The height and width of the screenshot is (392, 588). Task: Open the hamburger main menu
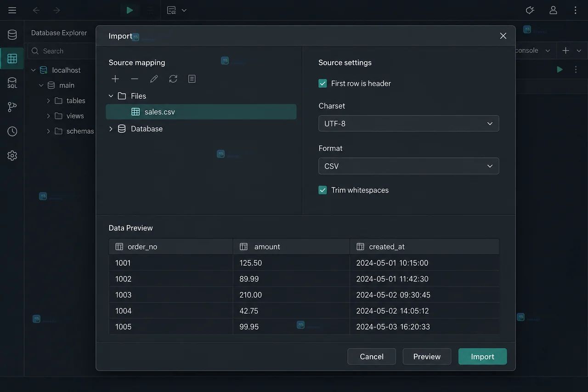[12, 10]
